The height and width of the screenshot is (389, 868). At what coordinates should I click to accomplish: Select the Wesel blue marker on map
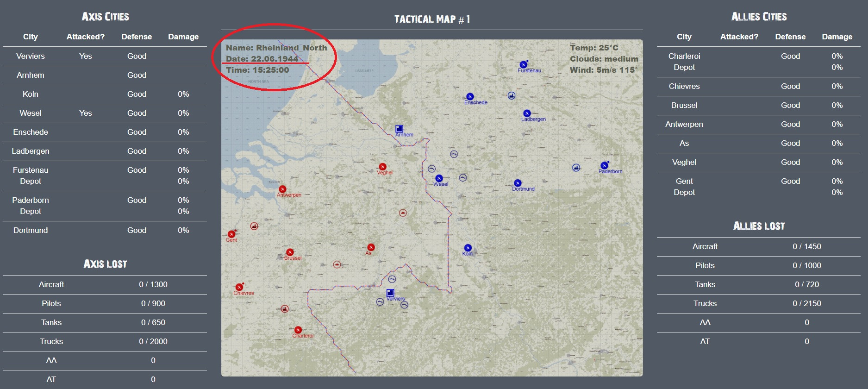pos(439,178)
